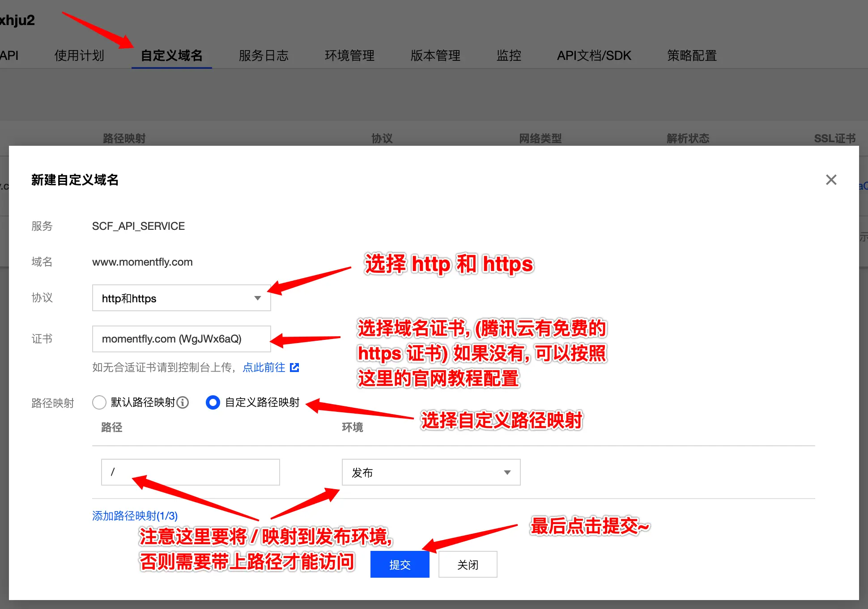Image resolution: width=868 pixels, height=609 pixels.
Task: Open the 协议 dropdown arrow
Action: pos(258,298)
